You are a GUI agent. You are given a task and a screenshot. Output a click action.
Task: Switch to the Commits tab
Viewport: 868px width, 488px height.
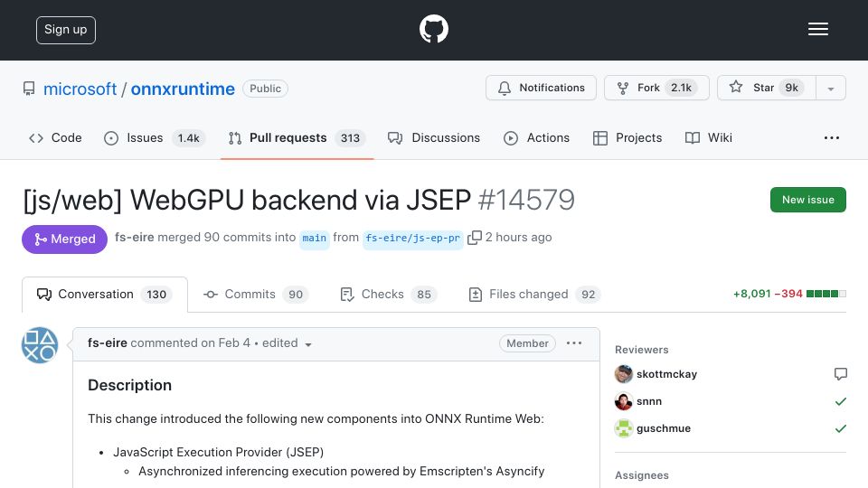point(256,295)
